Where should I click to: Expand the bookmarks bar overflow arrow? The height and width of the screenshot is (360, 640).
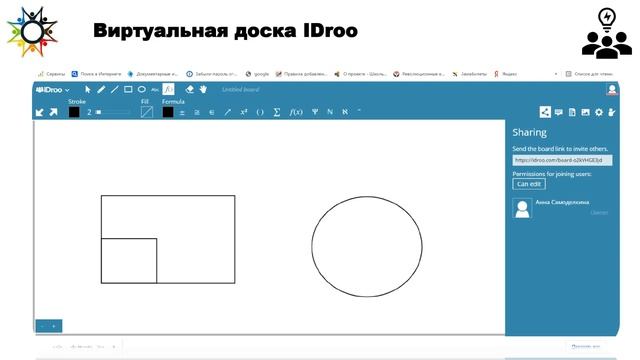(x=556, y=74)
